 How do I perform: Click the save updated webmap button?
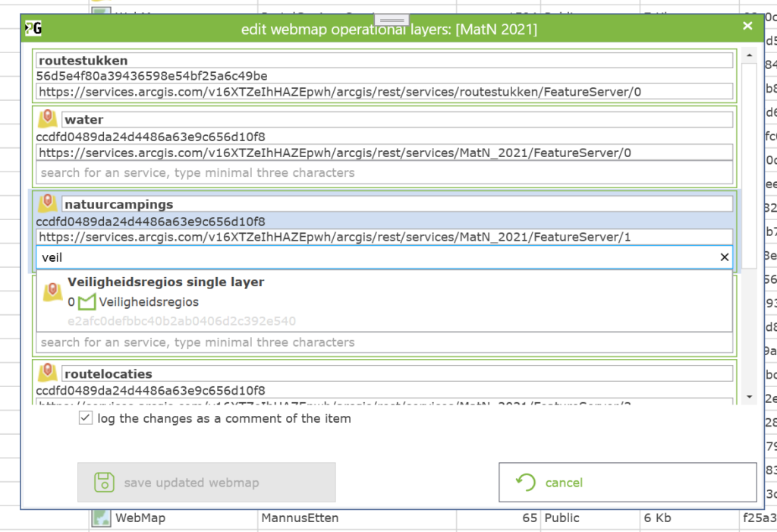[206, 483]
